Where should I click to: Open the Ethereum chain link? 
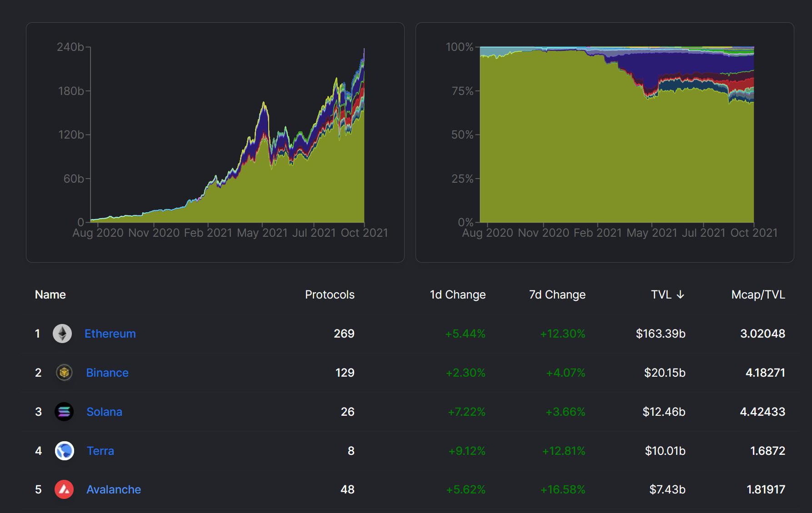click(110, 334)
